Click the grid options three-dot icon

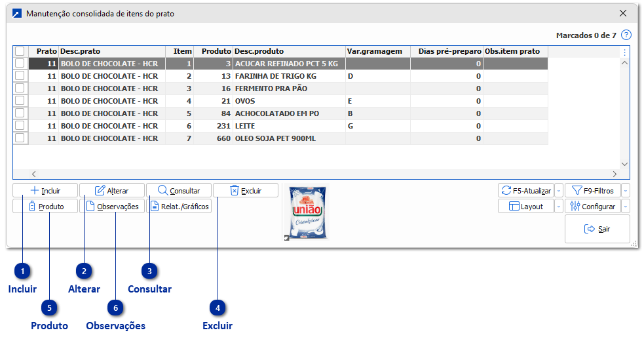625,52
